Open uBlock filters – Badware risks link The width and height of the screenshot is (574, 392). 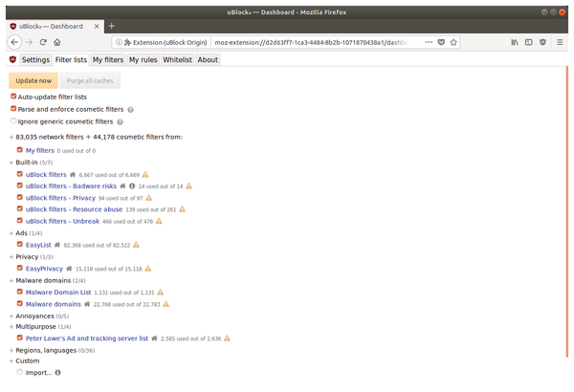(x=71, y=185)
